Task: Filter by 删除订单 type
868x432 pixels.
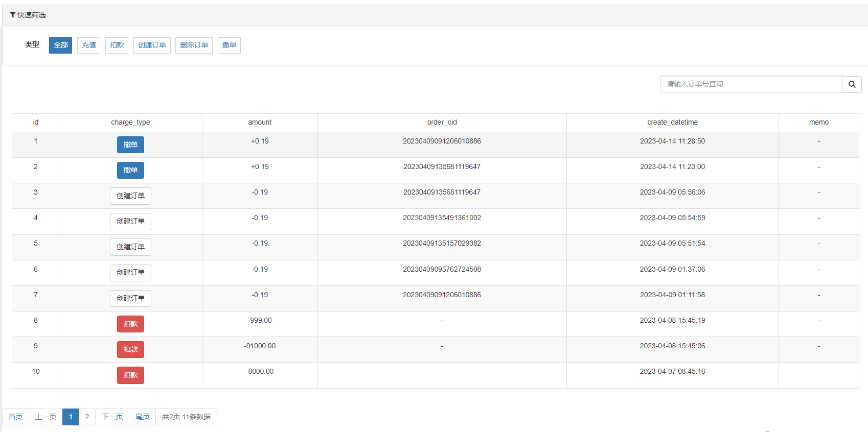Action: tap(194, 45)
